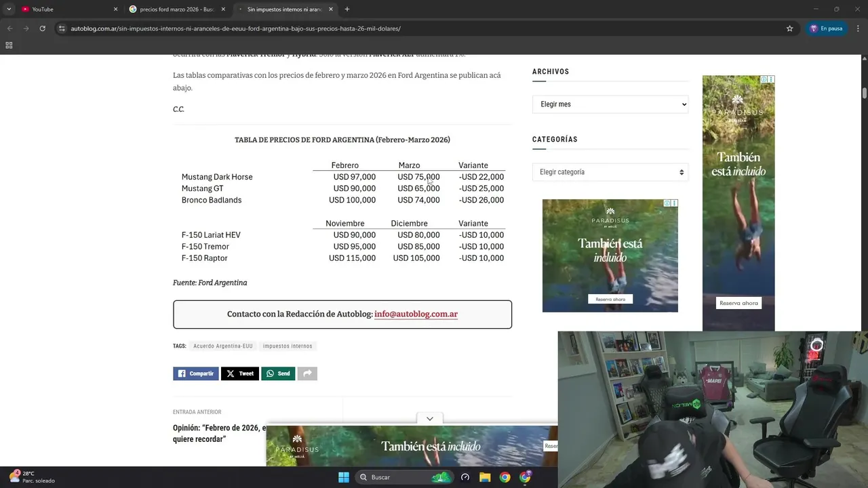Click the USD 115,000 price cell

(x=352, y=258)
